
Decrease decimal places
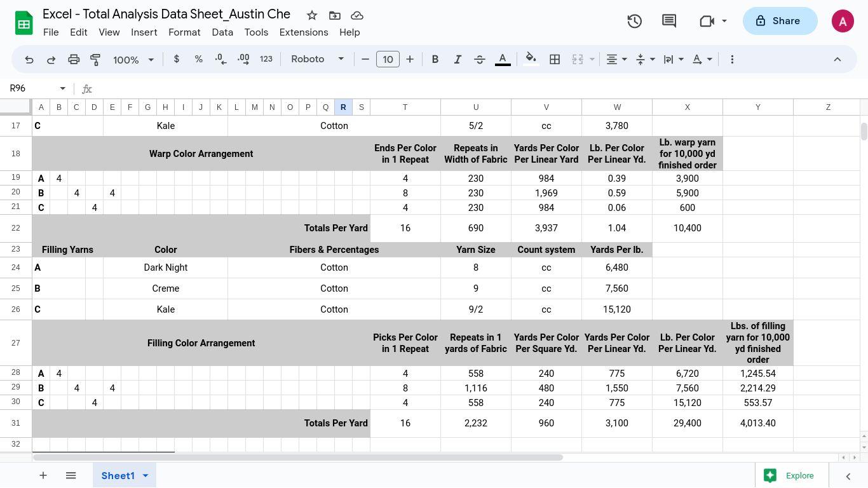pos(220,59)
